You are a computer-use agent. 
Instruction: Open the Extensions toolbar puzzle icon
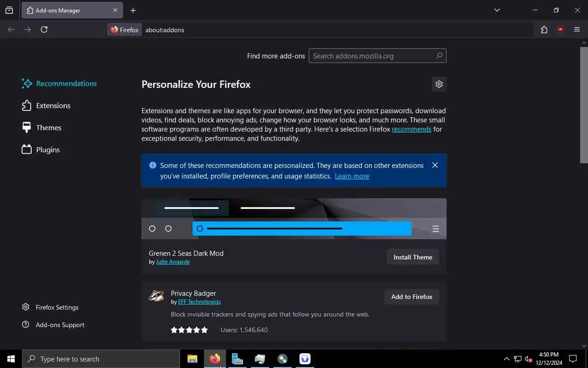544,29
